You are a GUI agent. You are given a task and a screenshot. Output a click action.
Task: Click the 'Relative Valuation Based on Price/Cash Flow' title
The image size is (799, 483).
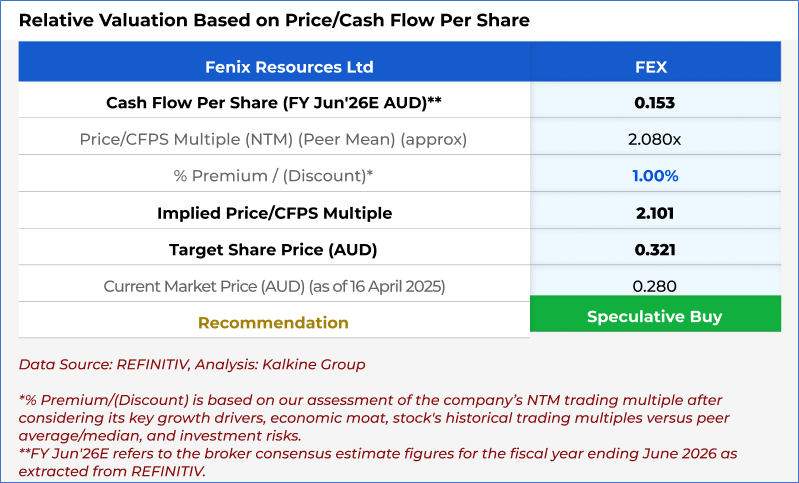(274, 20)
